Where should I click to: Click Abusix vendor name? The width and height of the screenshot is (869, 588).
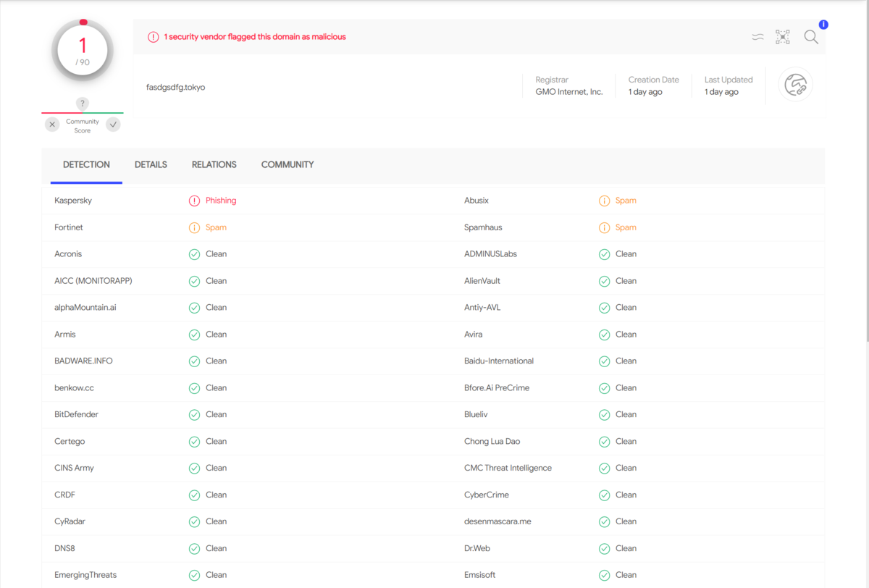tap(477, 201)
